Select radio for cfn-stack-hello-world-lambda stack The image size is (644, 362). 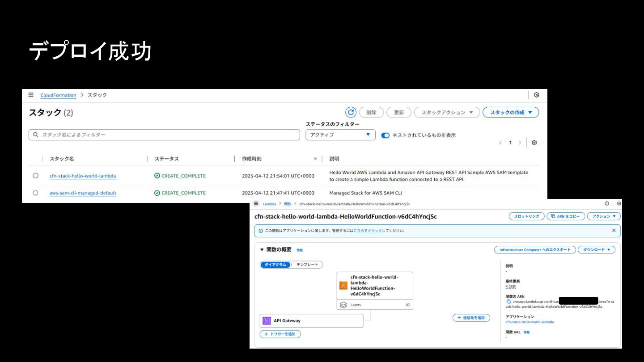[35, 176]
